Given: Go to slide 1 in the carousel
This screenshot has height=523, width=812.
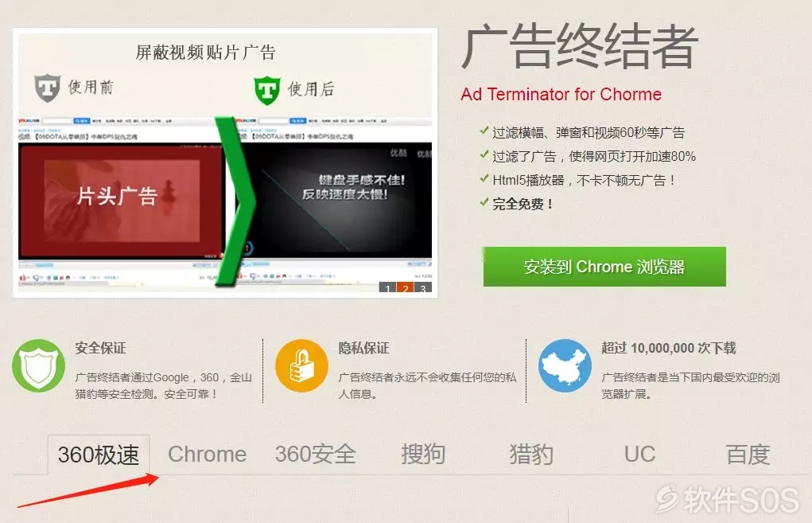Looking at the screenshot, I should [388, 288].
